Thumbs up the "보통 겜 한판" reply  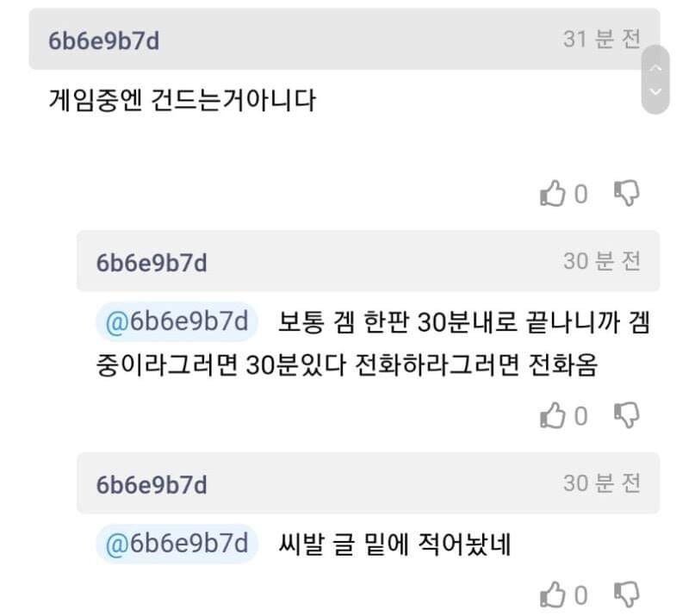coord(551,416)
